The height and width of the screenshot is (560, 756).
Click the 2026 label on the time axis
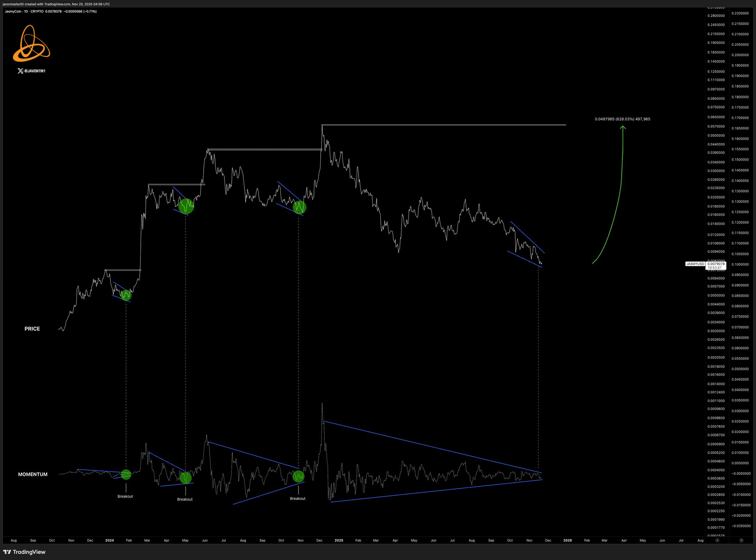click(x=568, y=540)
